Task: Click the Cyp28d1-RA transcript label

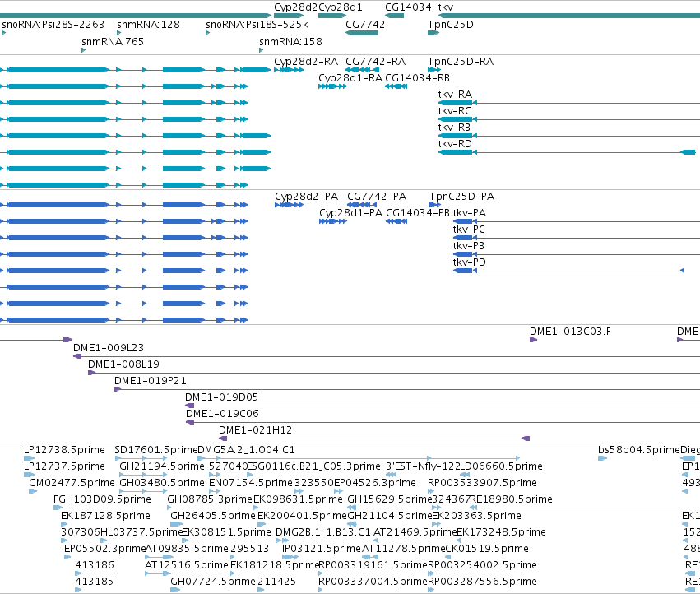Action: [x=350, y=77]
